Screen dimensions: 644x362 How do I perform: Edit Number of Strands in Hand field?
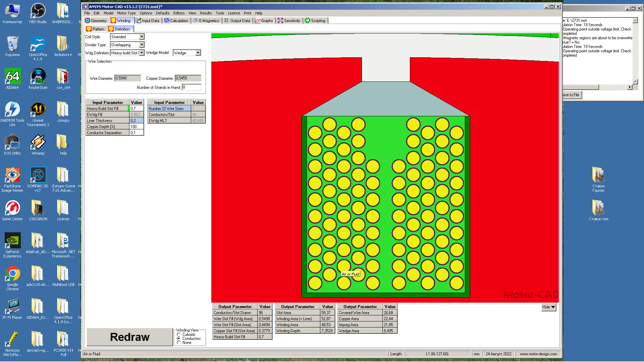192,87
